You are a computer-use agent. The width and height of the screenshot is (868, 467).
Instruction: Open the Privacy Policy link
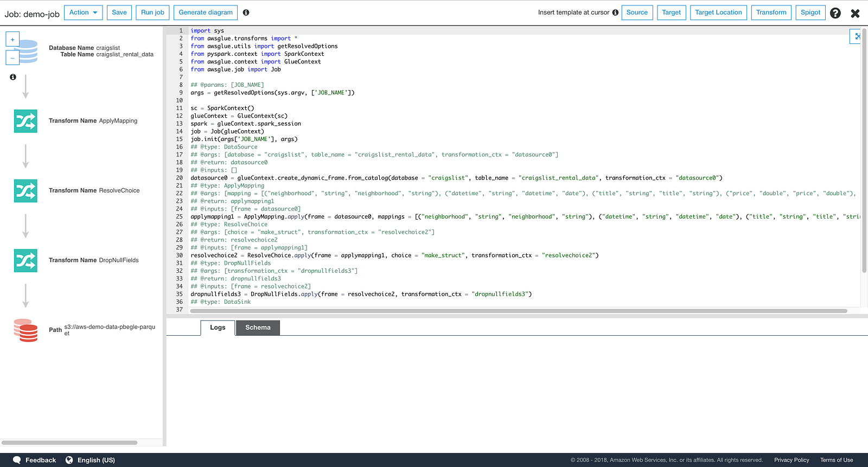[792, 460]
